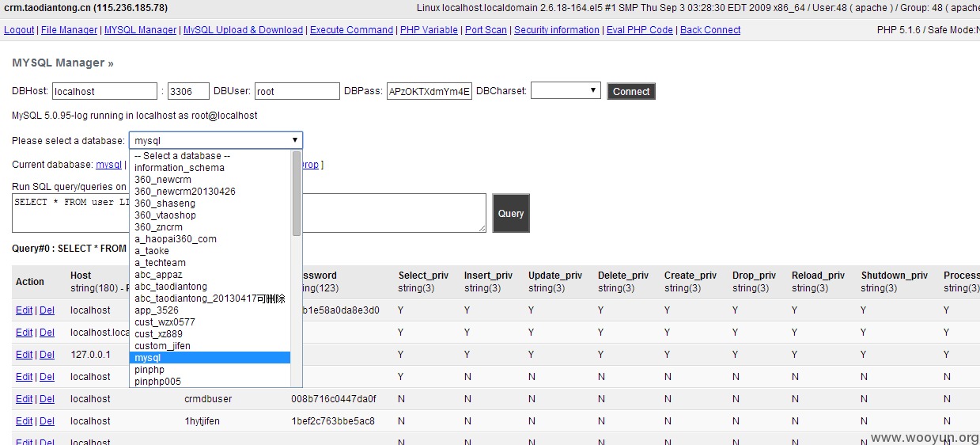This screenshot has width=980, height=445.
Task: Select cust_wzx0577 database option
Action: point(210,322)
